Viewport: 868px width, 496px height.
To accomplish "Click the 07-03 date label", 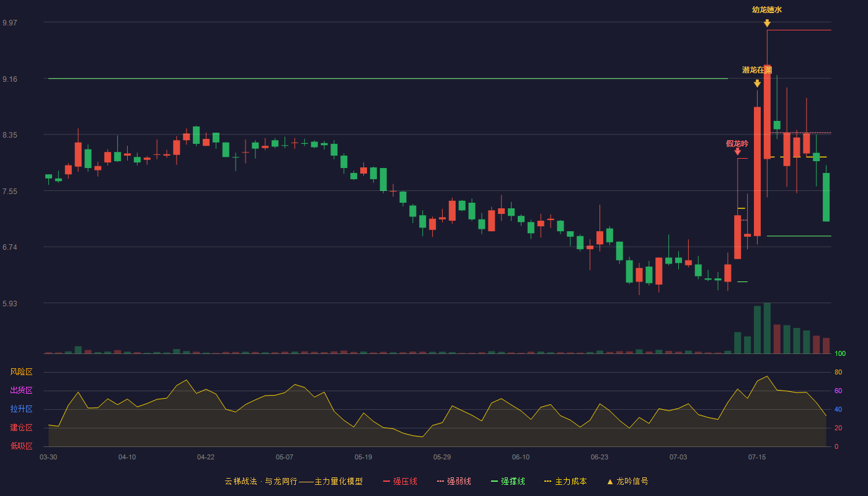I will (x=678, y=457).
